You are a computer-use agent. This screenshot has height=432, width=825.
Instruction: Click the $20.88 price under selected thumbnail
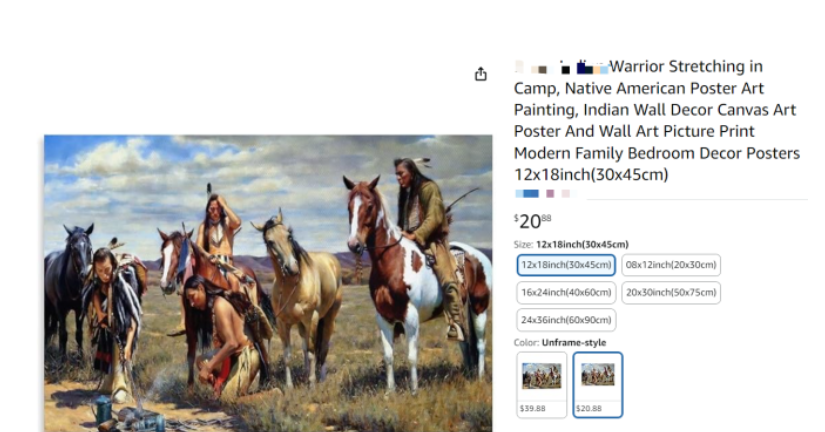589,408
